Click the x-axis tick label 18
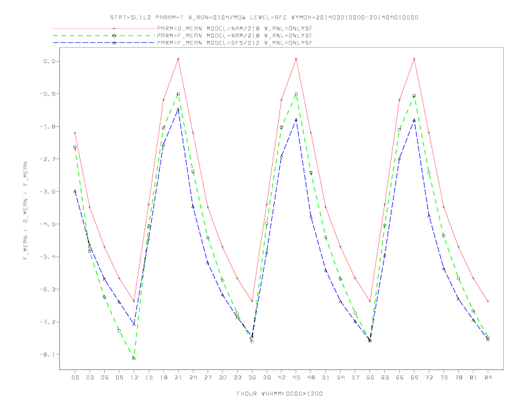 coord(163,377)
